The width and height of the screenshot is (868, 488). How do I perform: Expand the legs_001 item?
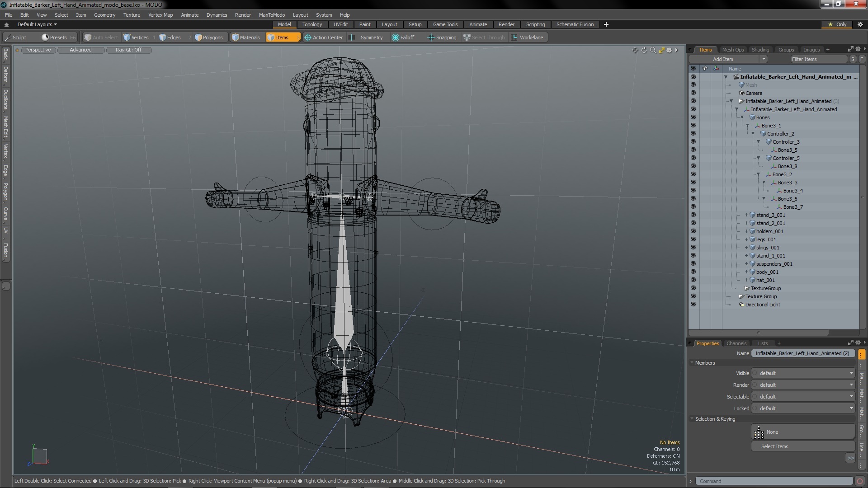pyautogui.click(x=746, y=239)
